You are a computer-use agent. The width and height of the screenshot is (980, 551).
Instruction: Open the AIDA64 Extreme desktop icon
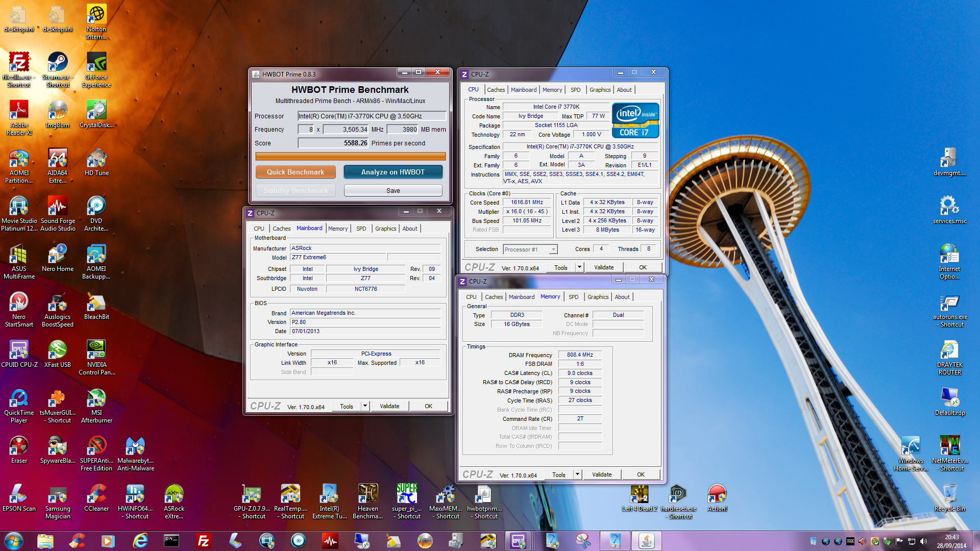pos(58,165)
